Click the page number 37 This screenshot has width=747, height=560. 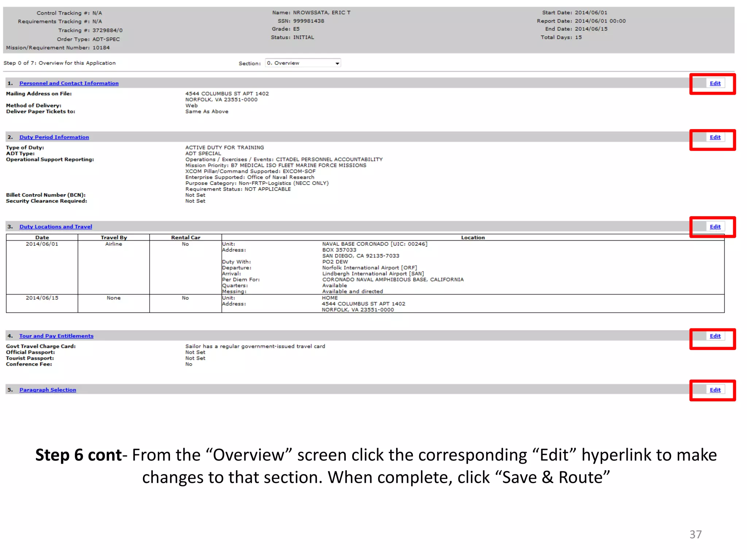[695, 534]
